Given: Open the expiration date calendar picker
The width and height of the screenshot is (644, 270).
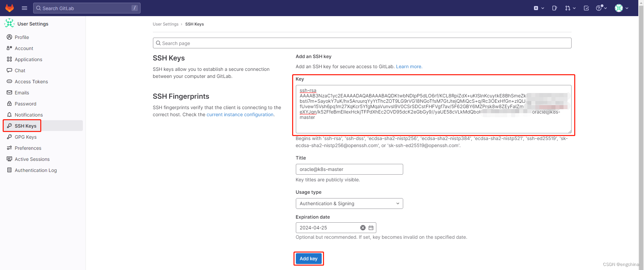Looking at the screenshot, I should pos(371,228).
